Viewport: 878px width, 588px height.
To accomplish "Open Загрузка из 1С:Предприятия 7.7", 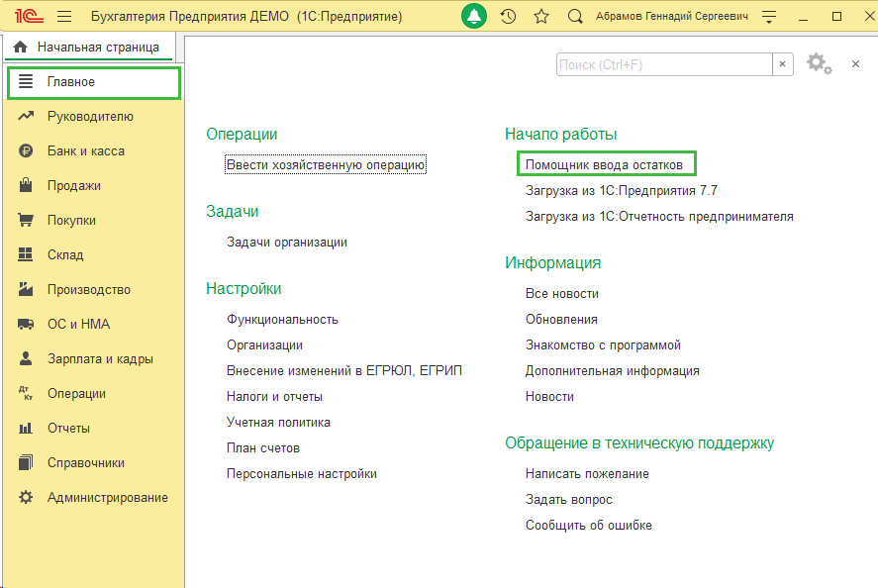I will pyautogui.click(x=622, y=191).
